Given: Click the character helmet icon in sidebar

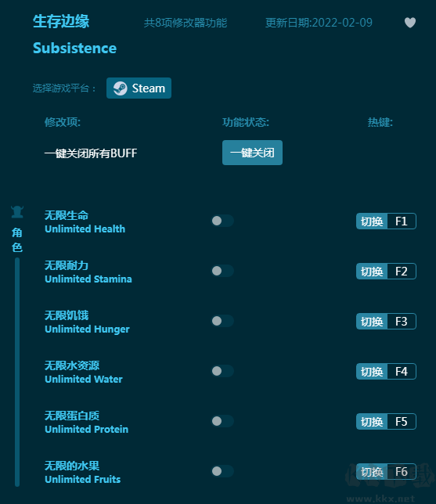Looking at the screenshot, I should click(x=17, y=212).
